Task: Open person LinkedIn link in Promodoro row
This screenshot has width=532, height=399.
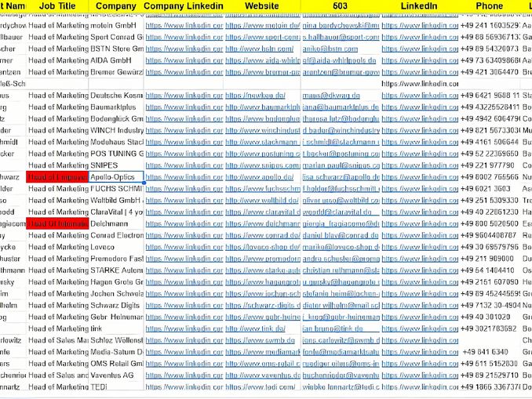Action: 420,259
